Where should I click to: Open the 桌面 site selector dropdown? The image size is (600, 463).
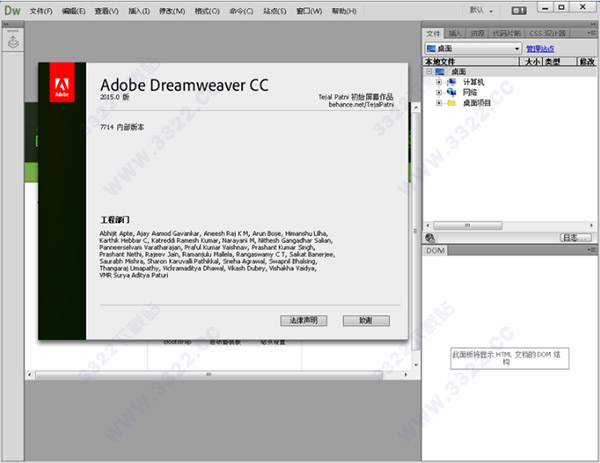(x=473, y=49)
